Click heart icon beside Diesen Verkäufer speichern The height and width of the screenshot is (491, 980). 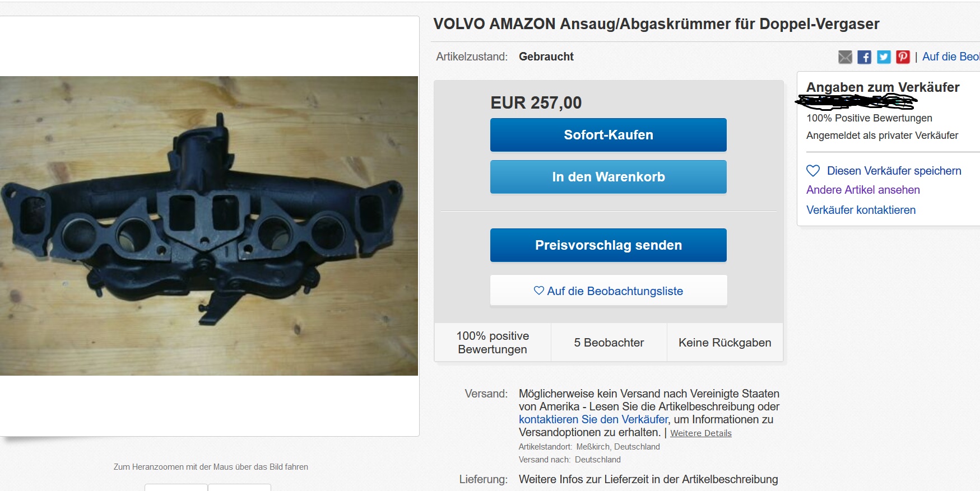(813, 171)
